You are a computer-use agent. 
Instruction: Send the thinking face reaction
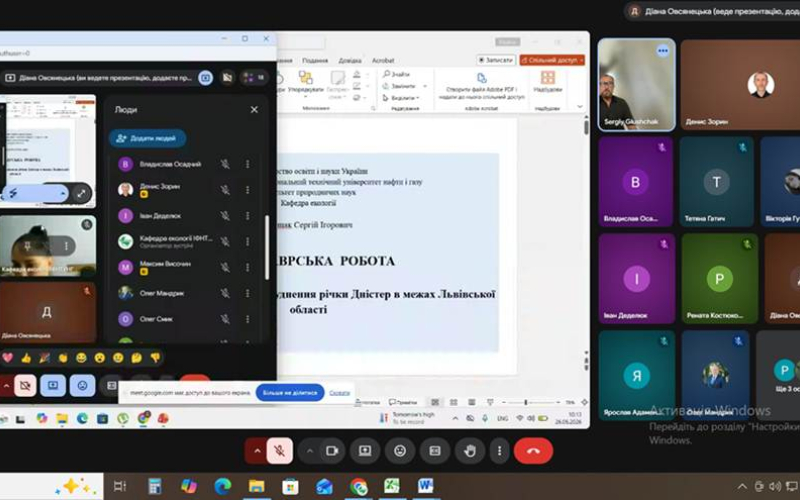click(x=137, y=358)
